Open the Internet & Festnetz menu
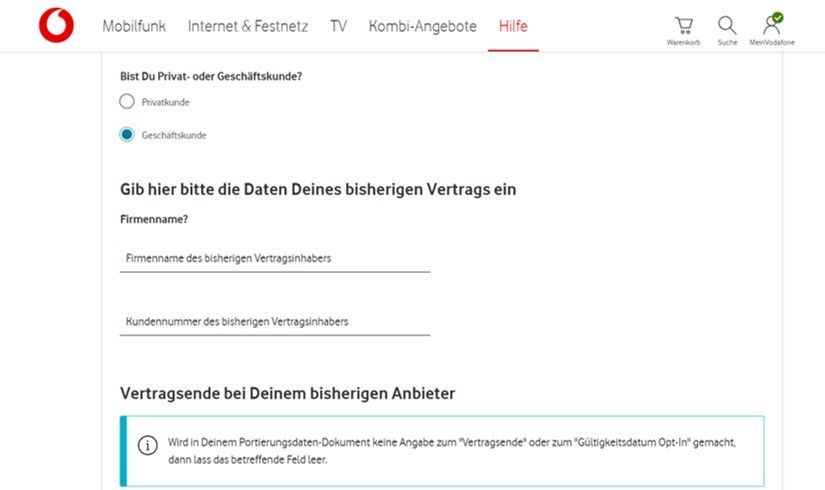The height and width of the screenshot is (490, 825). (x=248, y=26)
